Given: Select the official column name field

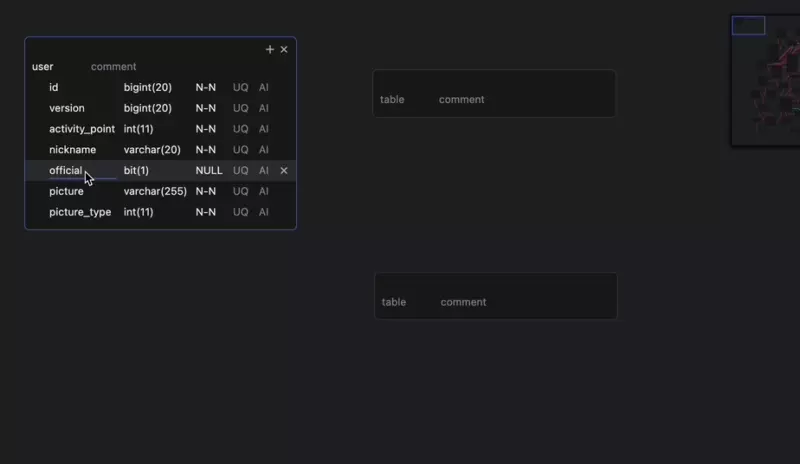Looking at the screenshot, I should click(82, 170).
